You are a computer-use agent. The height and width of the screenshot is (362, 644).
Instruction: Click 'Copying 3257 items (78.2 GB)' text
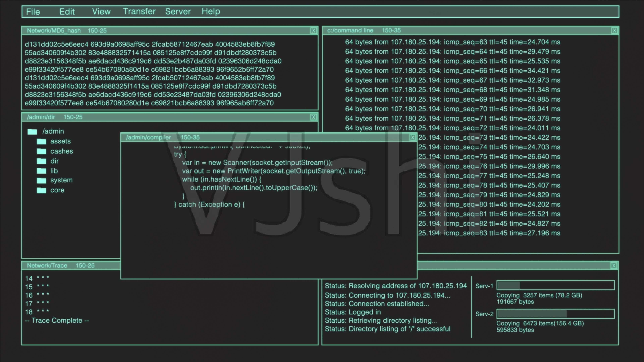point(539,295)
